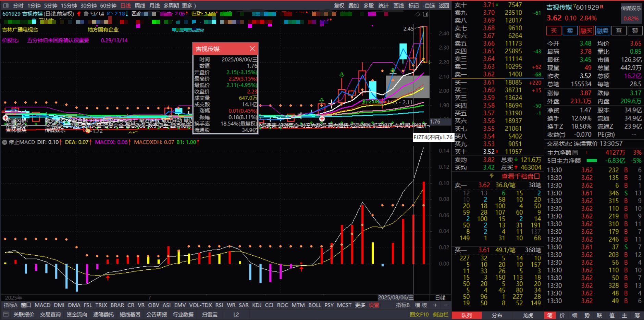Open the 统计 statistics tool
This screenshot has height=320, width=644.
click(x=383, y=5)
